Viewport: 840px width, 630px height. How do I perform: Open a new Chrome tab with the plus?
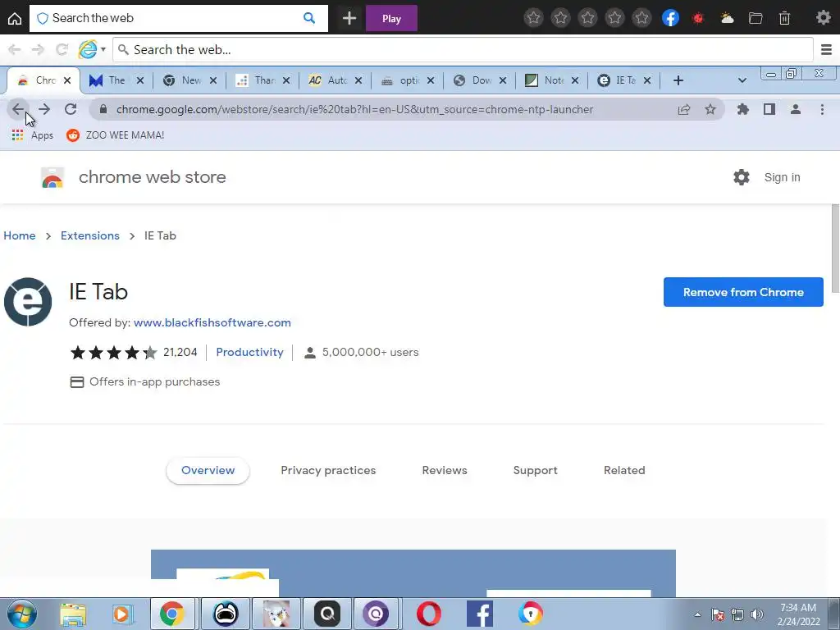678,80
